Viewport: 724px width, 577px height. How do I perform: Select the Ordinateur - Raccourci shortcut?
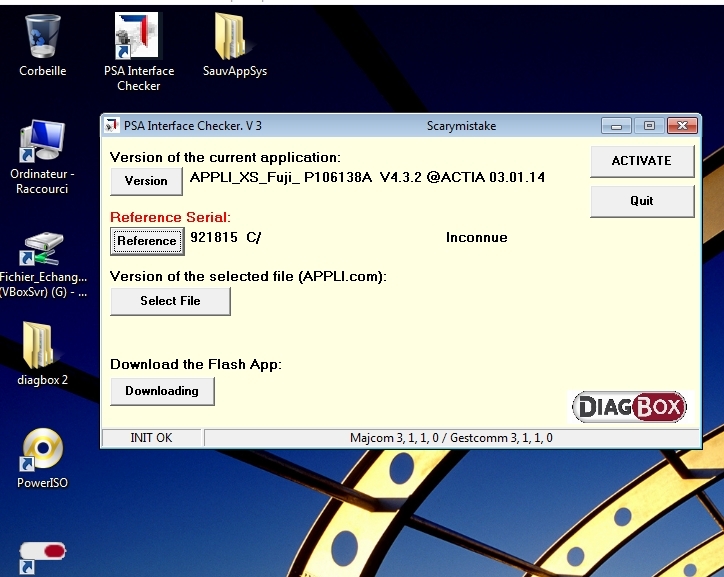(x=42, y=157)
